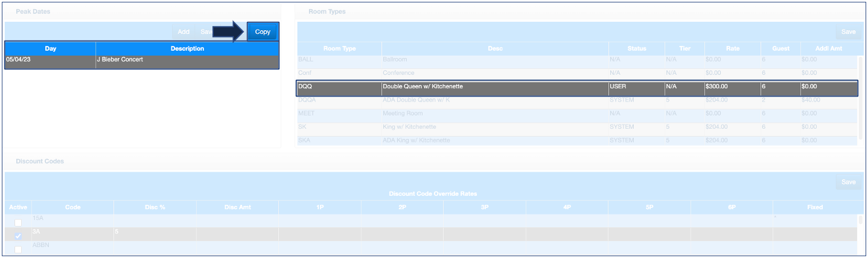Toggle the 15A discount code checkbox
The height and width of the screenshot is (258, 868).
point(18,222)
